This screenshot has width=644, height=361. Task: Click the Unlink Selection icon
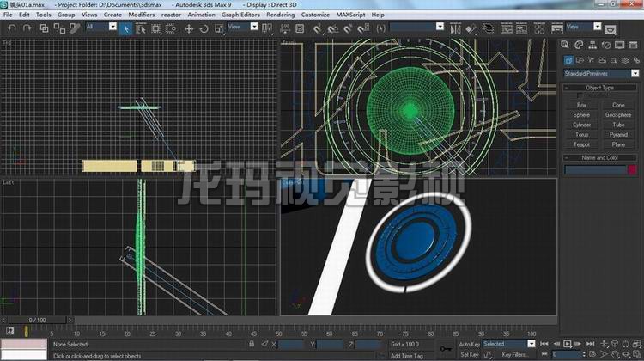click(x=59, y=28)
